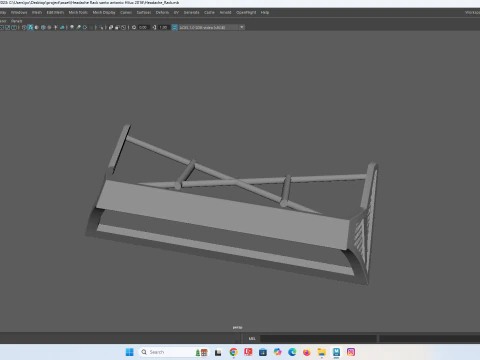Open Microsoft Edge from taskbar
This screenshot has height=360, width=480.
(x=292, y=352)
